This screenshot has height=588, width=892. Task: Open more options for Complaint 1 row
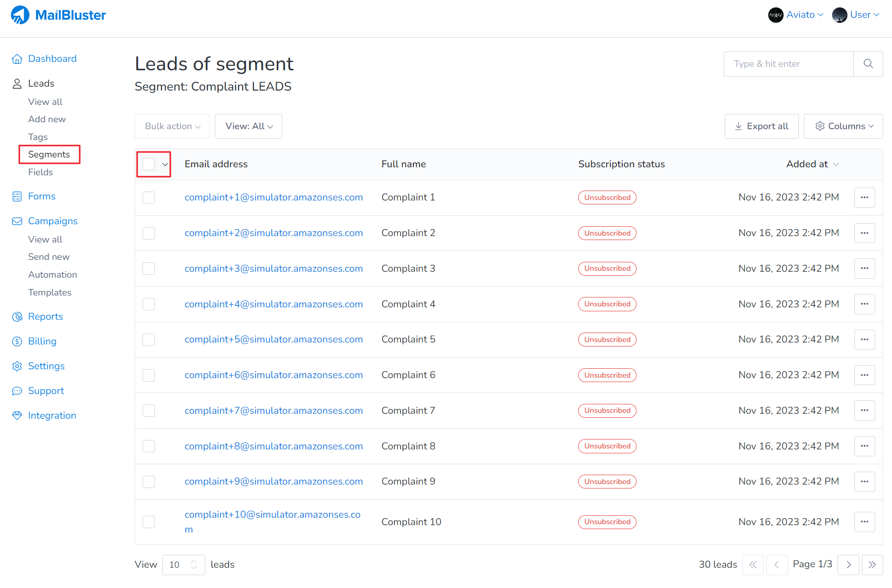point(864,197)
